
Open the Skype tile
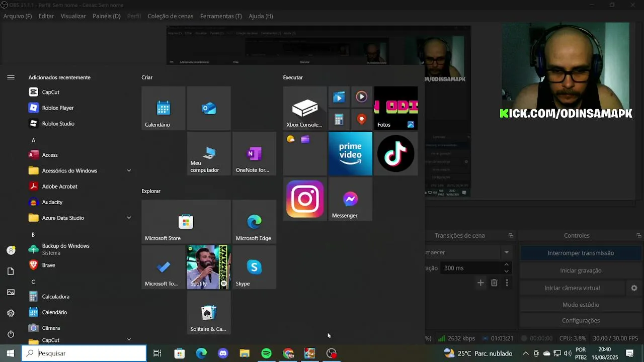coord(254,267)
